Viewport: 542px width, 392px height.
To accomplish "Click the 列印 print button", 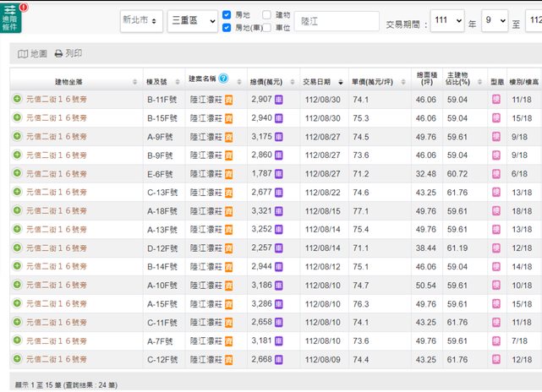I will 68,53.
